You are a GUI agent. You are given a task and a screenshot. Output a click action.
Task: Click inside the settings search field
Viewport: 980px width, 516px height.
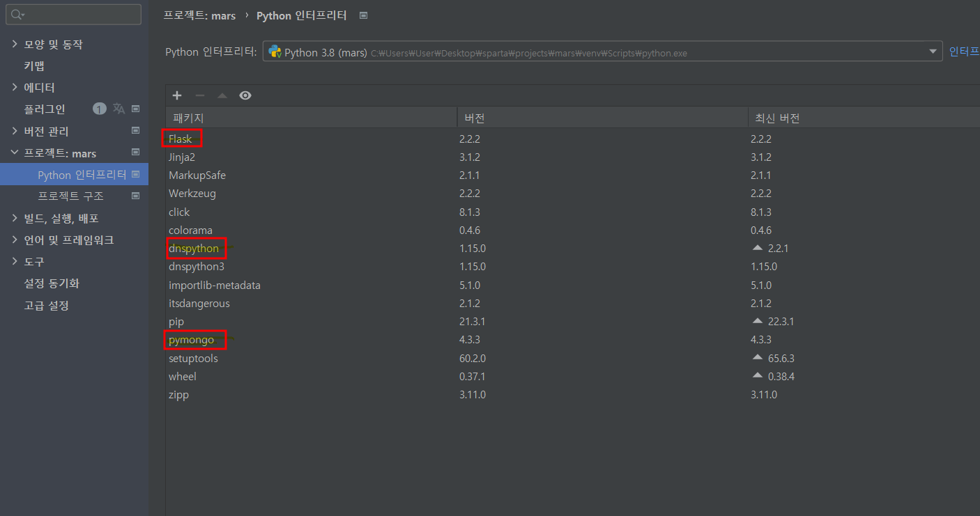74,15
